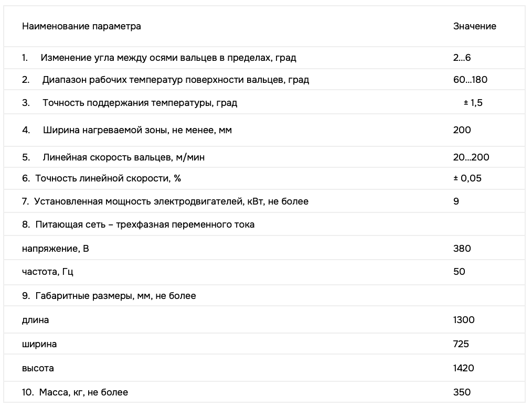Click the 'Значение' column header
This screenshot has width=532, height=407.
[474, 26]
